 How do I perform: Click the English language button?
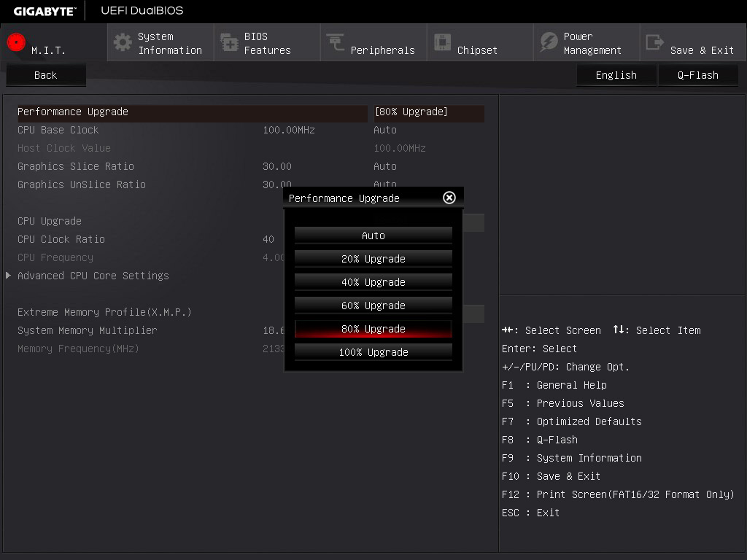point(616,75)
